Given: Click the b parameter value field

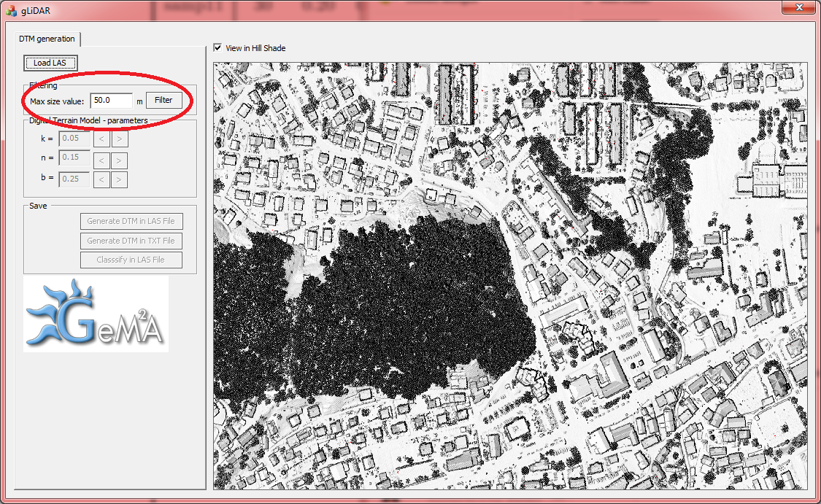Looking at the screenshot, I should (x=74, y=179).
